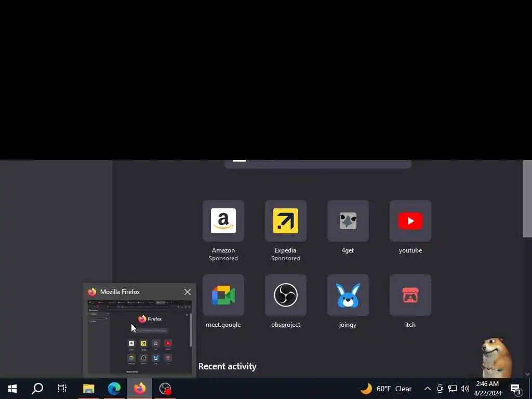Viewport: 532px width, 399px height.
Task: Launch Microsoft Edge from the taskbar
Action: (x=114, y=389)
